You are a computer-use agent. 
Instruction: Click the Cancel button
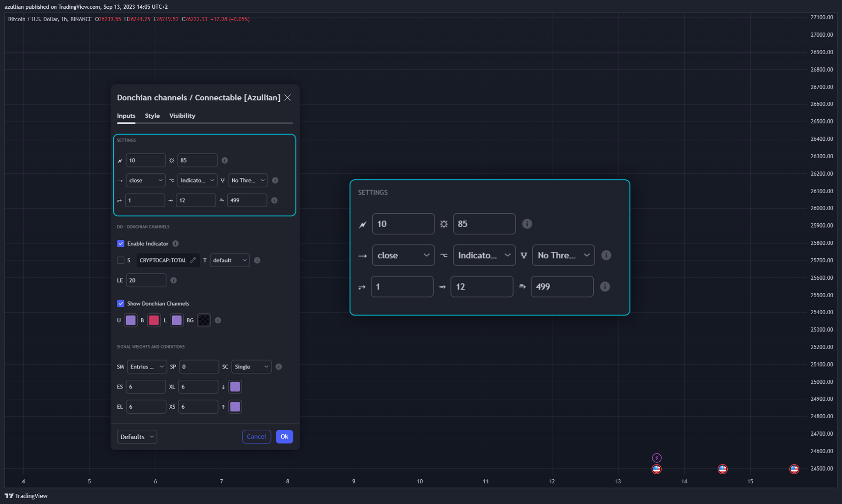tap(257, 437)
